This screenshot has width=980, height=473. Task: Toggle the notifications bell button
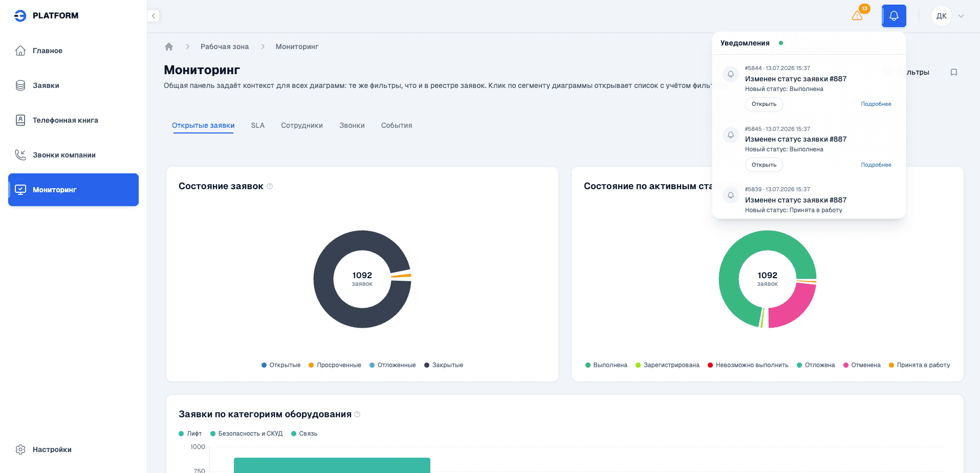[894, 16]
